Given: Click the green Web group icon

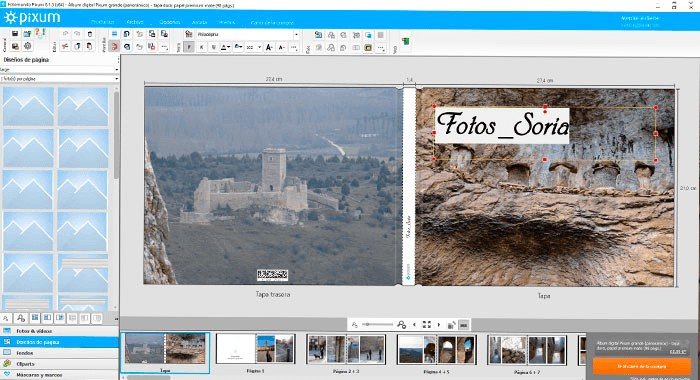Looking at the screenshot, I should [x=405, y=41].
